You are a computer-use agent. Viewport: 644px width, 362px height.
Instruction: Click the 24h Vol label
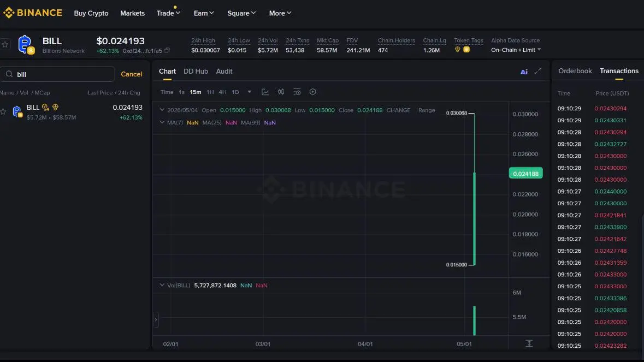point(268,40)
